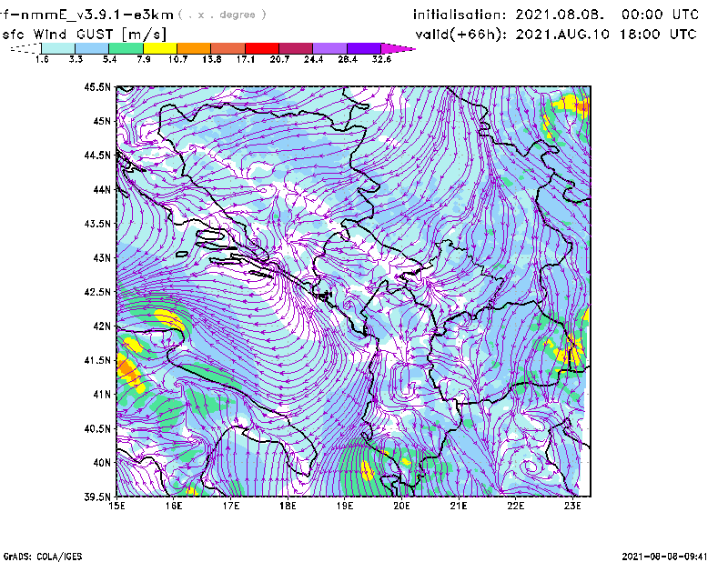Click the legend value '10.7'
This screenshot has height=562, width=728.
pos(177,59)
